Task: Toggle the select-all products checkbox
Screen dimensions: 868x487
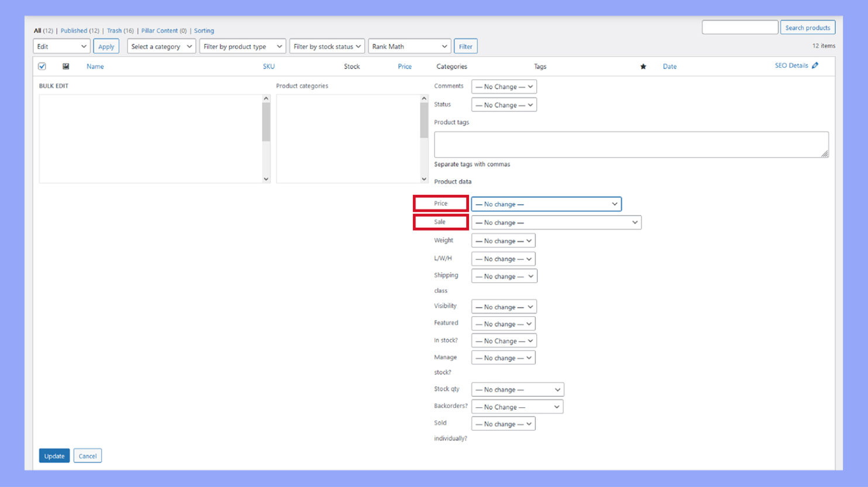Action: tap(42, 66)
